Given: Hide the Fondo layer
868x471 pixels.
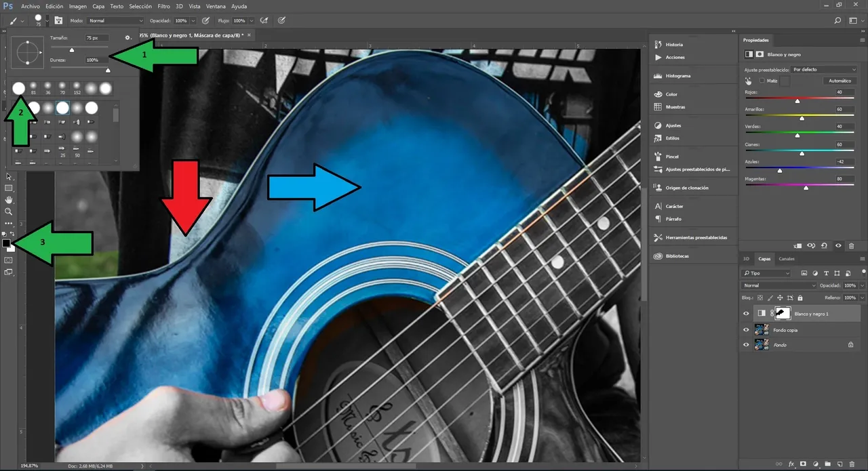Looking at the screenshot, I should click(x=746, y=345).
